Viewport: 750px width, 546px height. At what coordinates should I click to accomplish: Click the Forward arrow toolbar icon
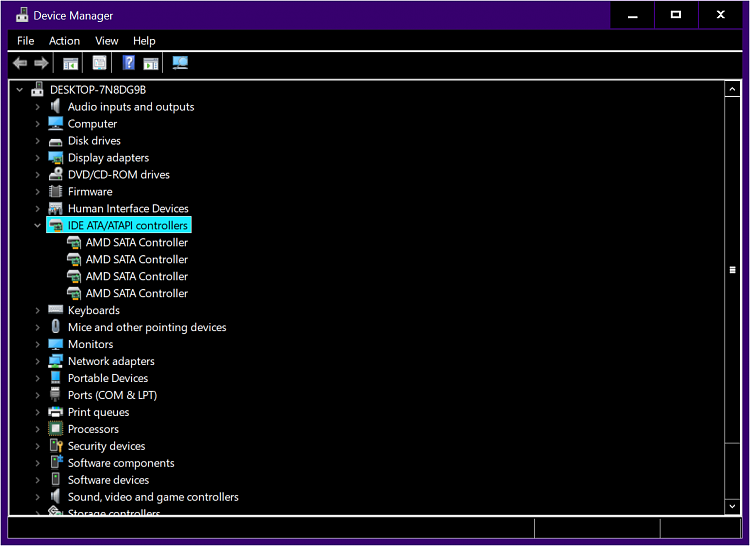pos(41,63)
